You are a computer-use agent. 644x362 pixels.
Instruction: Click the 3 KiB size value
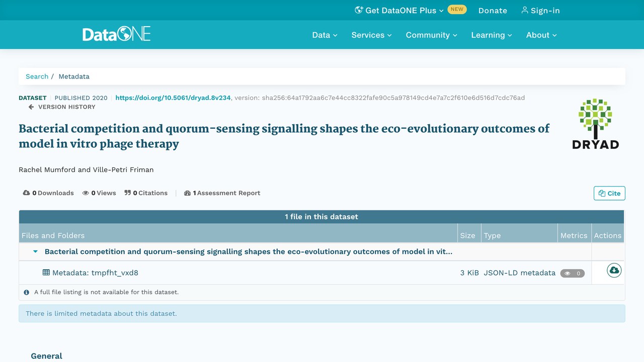(469, 273)
